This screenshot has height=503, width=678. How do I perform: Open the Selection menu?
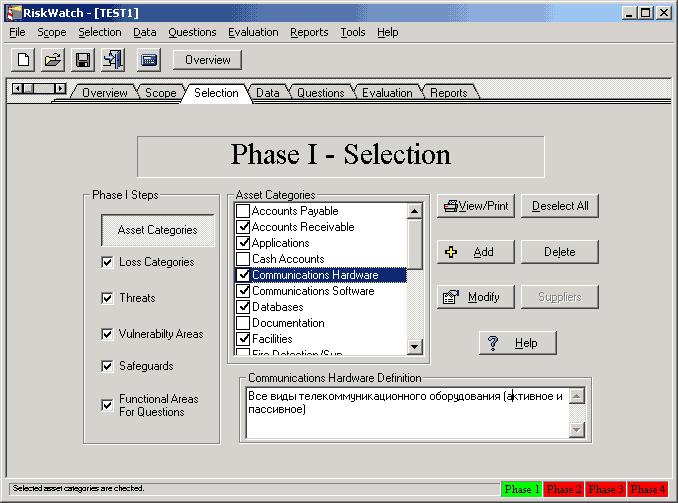tap(100, 32)
